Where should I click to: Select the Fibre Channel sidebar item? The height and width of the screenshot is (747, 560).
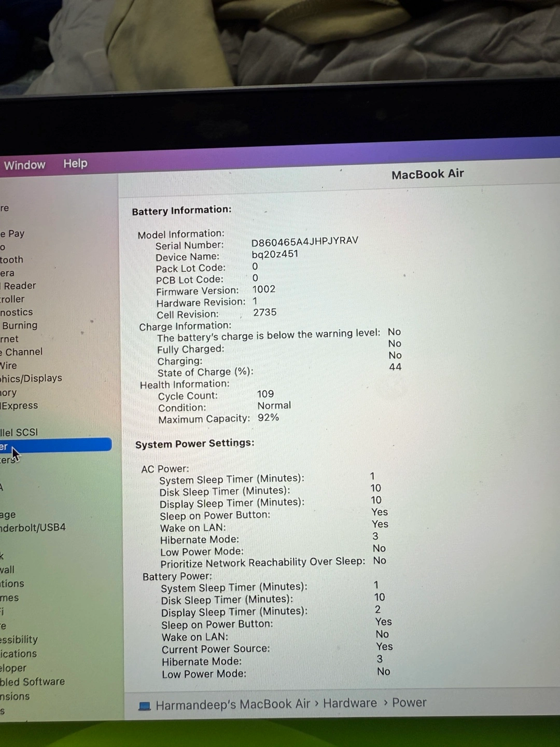tap(21, 352)
